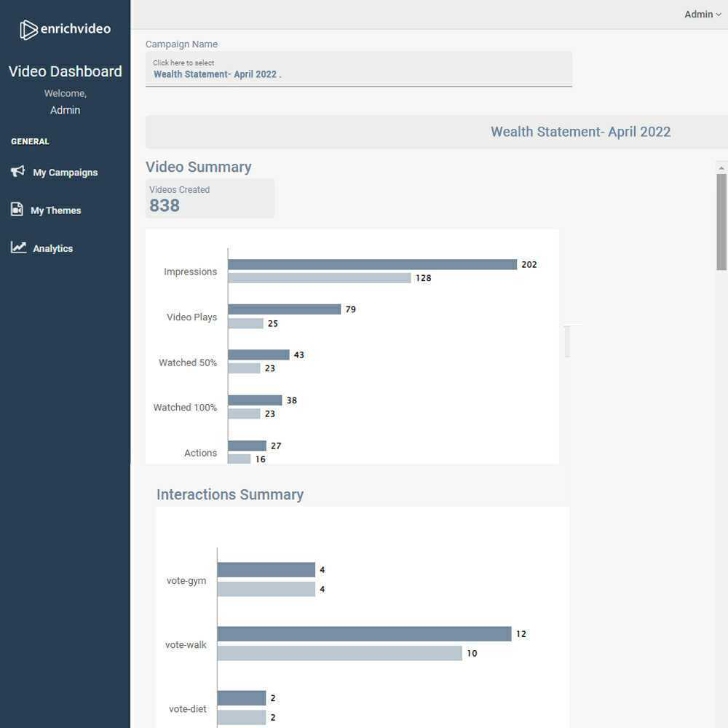The image size is (728, 728).
Task: Click the Video Summary heading
Action: pyautogui.click(x=198, y=167)
